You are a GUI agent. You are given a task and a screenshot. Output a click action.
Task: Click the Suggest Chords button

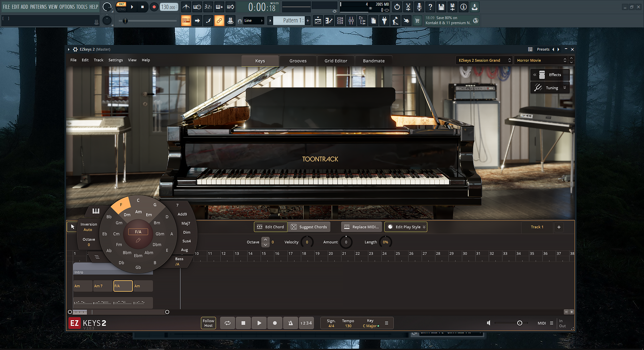[x=309, y=227]
